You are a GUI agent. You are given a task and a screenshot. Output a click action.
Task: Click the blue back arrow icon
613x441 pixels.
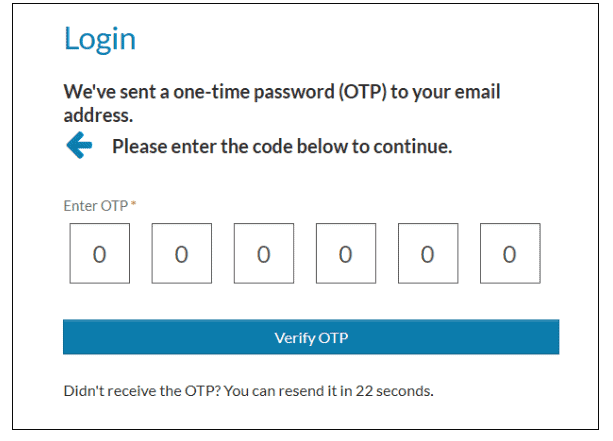[x=79, y=146]
